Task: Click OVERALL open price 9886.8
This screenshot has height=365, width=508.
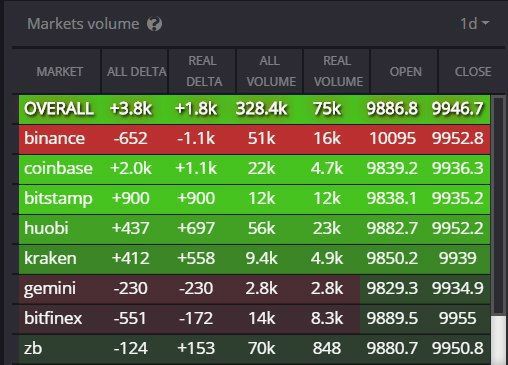Action: [x=392, y=109]
